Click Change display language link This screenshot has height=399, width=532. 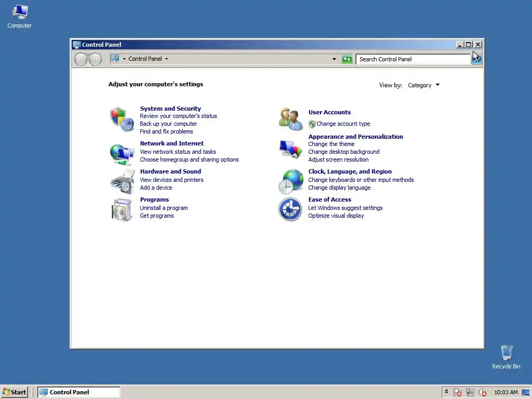pyautogui.click(x=339, y=188)
